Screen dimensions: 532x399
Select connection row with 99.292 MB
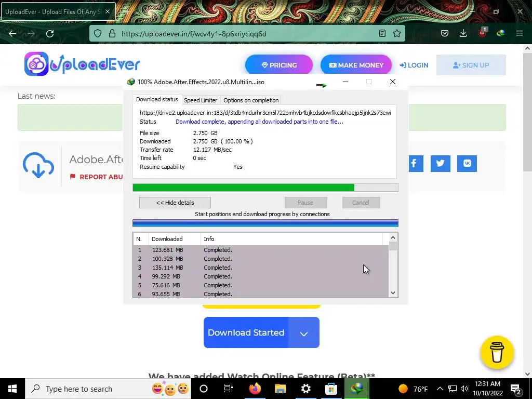click(261, 276)
